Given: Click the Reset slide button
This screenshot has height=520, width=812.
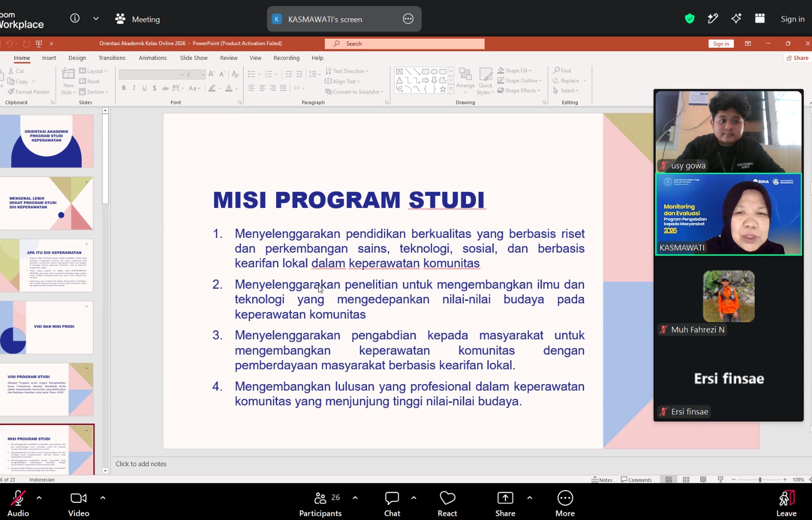Looking at the screenshot, I should [90, 81].
